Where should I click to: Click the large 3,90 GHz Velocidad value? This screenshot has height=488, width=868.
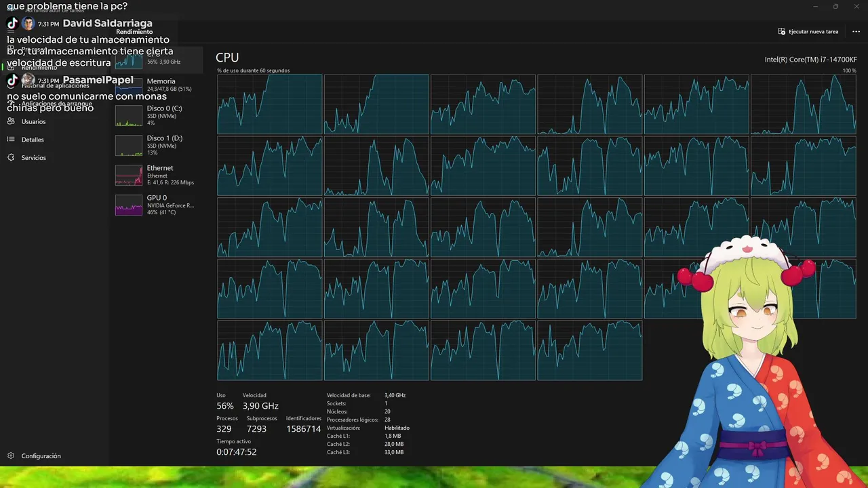coord(260,406)
